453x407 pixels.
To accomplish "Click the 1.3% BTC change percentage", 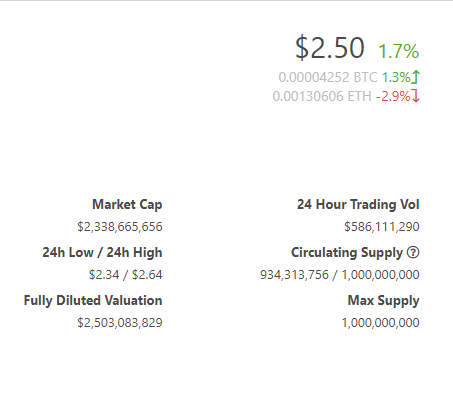I will tap(396, 77).
